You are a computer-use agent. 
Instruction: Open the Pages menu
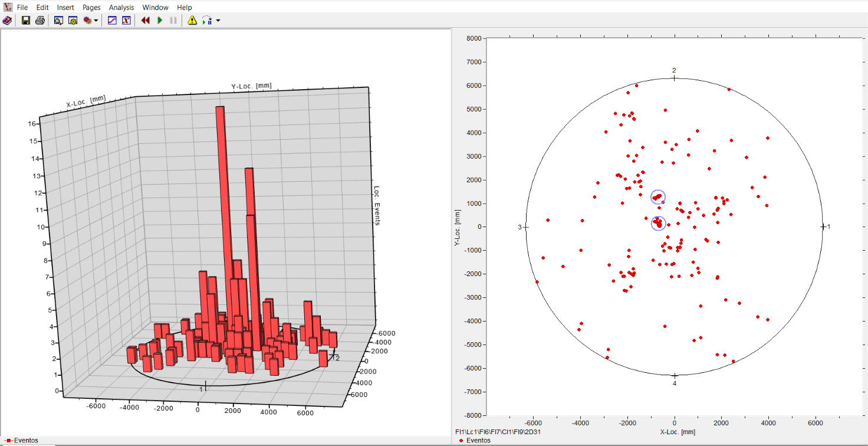(x=91, y=8)
